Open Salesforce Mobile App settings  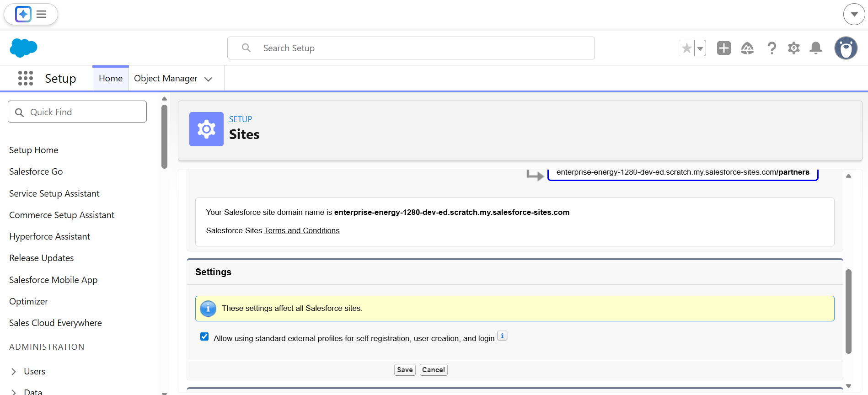coord(54,280)
